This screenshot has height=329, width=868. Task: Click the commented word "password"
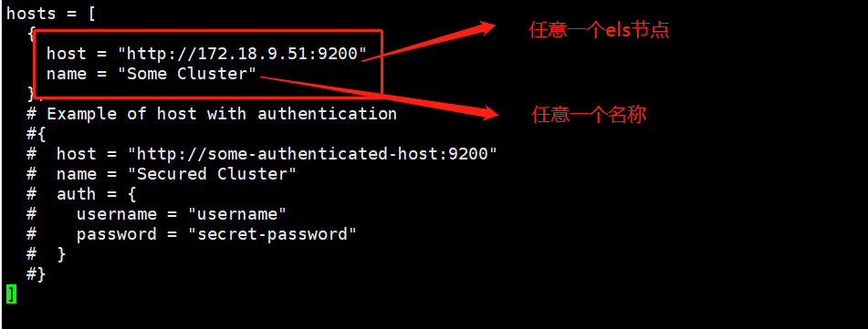point(116,234)
